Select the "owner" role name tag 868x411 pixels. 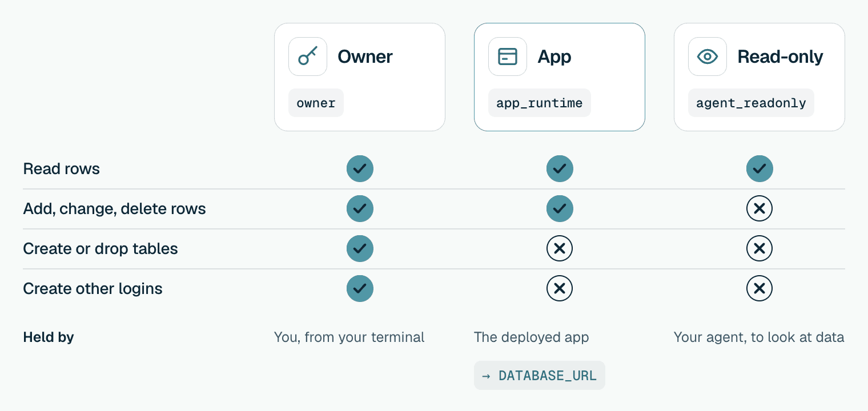316,103
